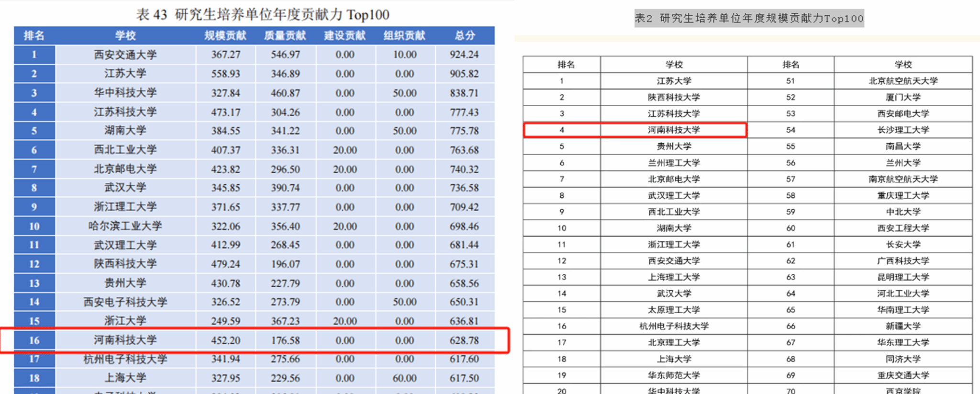Select 北京航空航天大学 at rank 51
Image resolution: width=980 pixels, height=394 pixels.
tap(903, 81)
